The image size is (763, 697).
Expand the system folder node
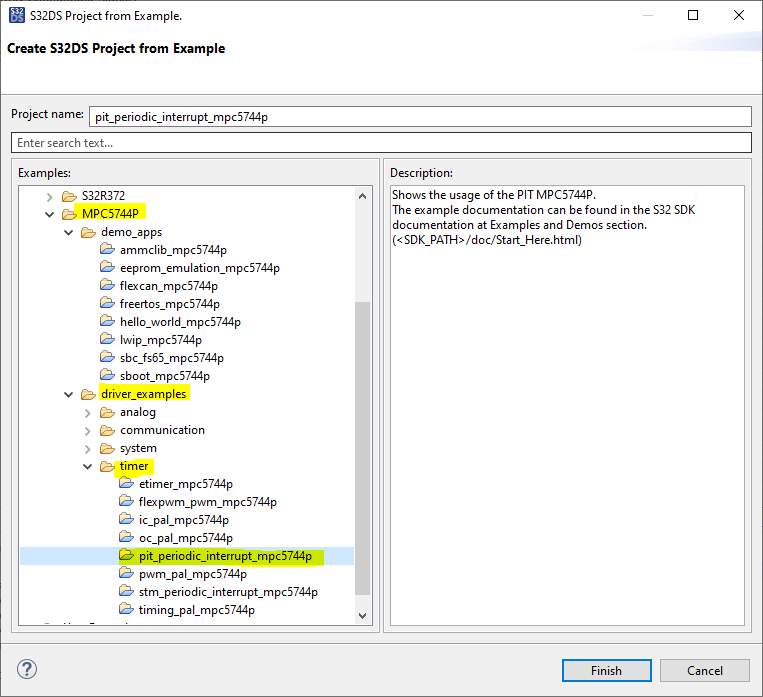click(88, 449)
